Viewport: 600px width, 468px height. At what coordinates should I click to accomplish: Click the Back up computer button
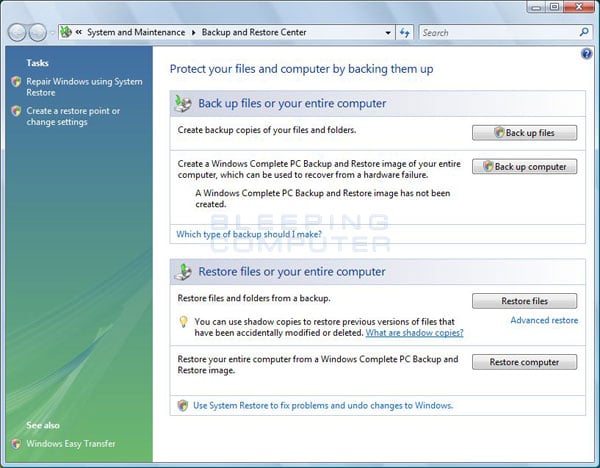[x=524, y=166]
